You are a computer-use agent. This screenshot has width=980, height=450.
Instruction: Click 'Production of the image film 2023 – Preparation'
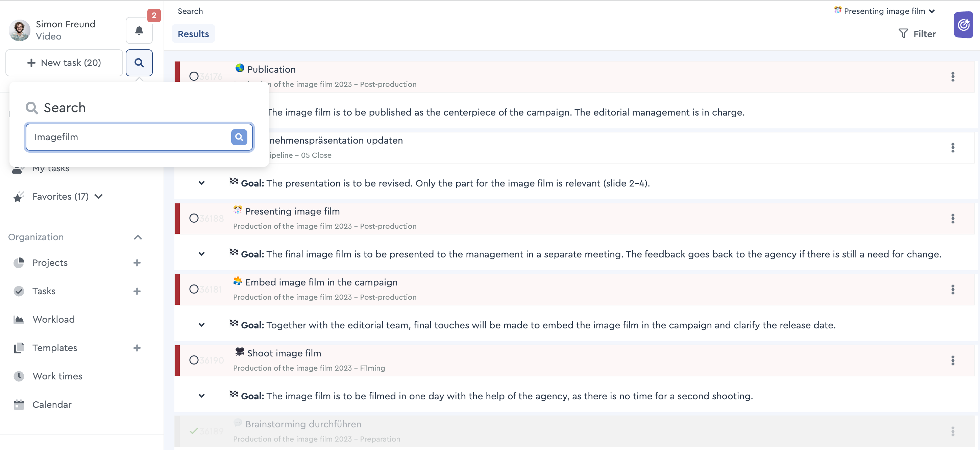pos(317,439)
